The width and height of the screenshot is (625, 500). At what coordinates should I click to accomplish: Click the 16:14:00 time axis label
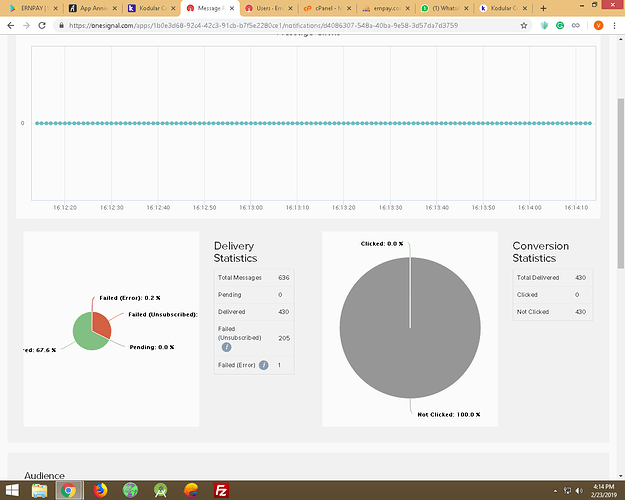(529, 207)
